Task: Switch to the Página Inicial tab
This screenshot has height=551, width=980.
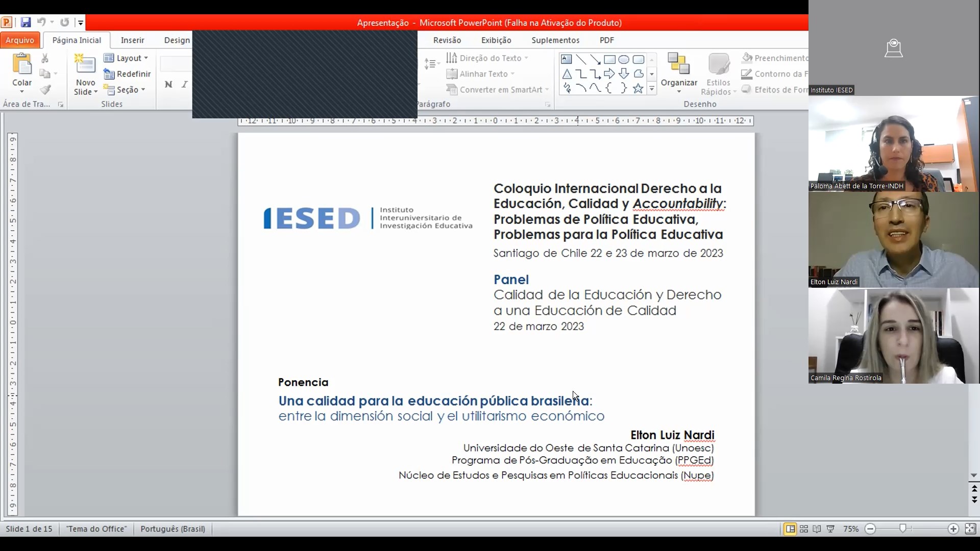Action: (77, 40)
